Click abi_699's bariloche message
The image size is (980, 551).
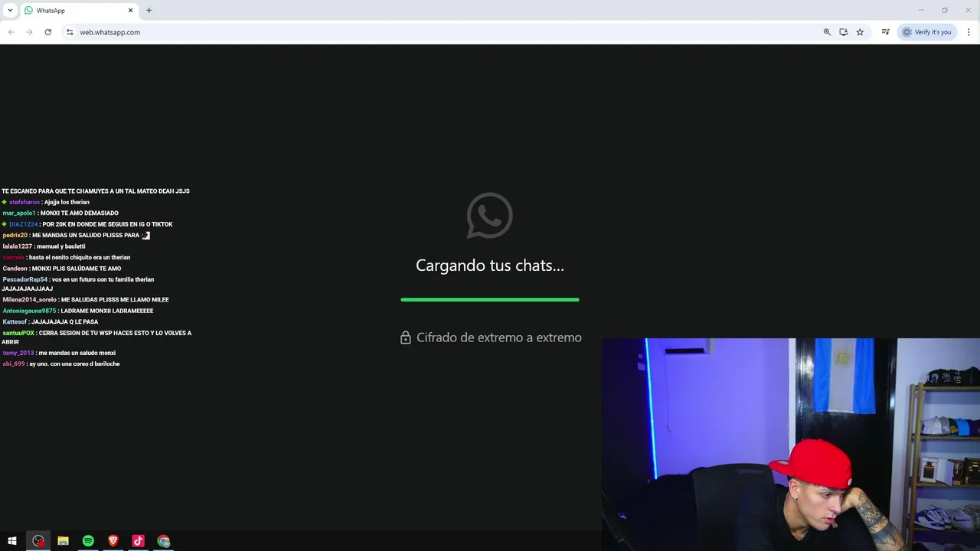click(61, 364)
